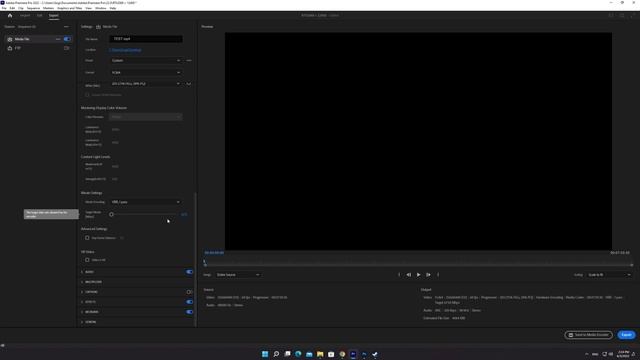Click the preview timeline playhead

point(204,262)
